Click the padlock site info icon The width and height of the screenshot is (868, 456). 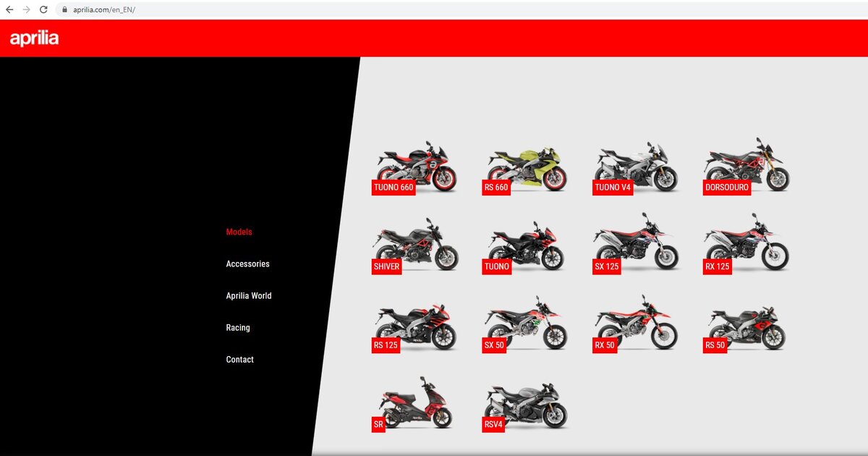pos(64,10)
